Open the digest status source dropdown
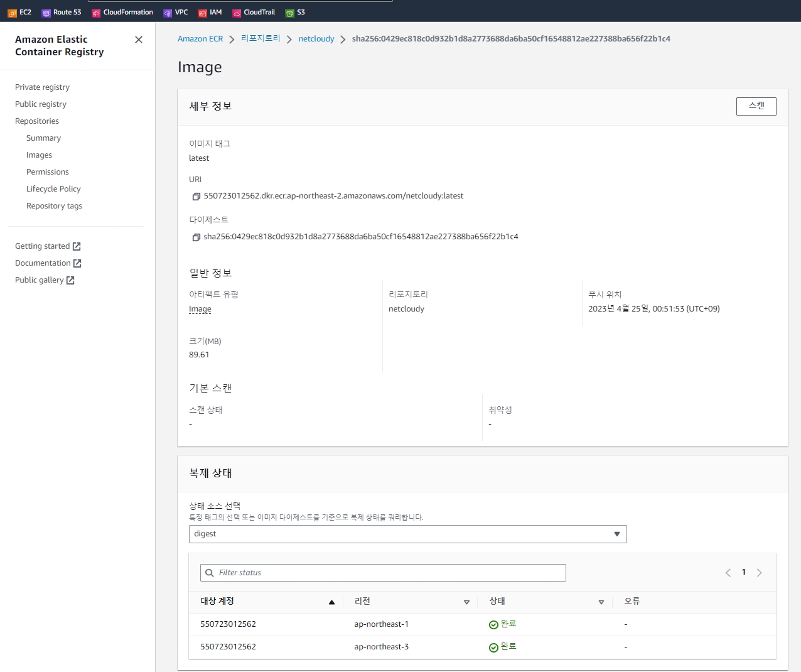Viewport: 801px width, 672px height. coord(408,534)
